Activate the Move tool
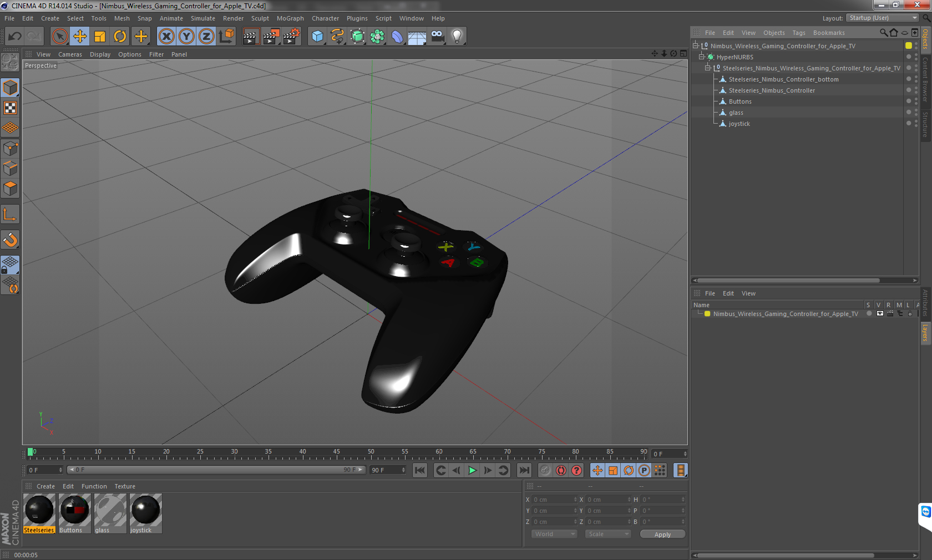This screenshot has width=932, height=560. coord(80,37)
